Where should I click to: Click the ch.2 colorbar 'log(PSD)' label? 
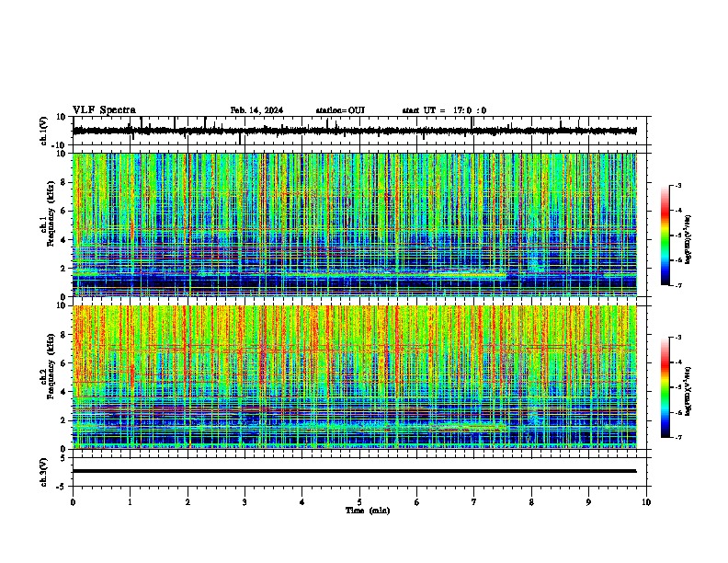(x=688, y=392)
